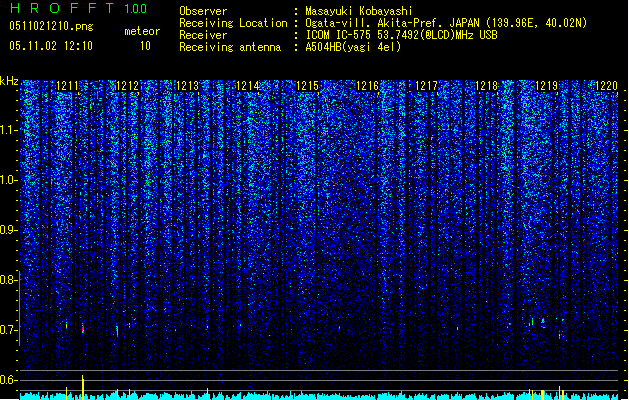
Task: Click the 1212 time marker
Action: 127,86
